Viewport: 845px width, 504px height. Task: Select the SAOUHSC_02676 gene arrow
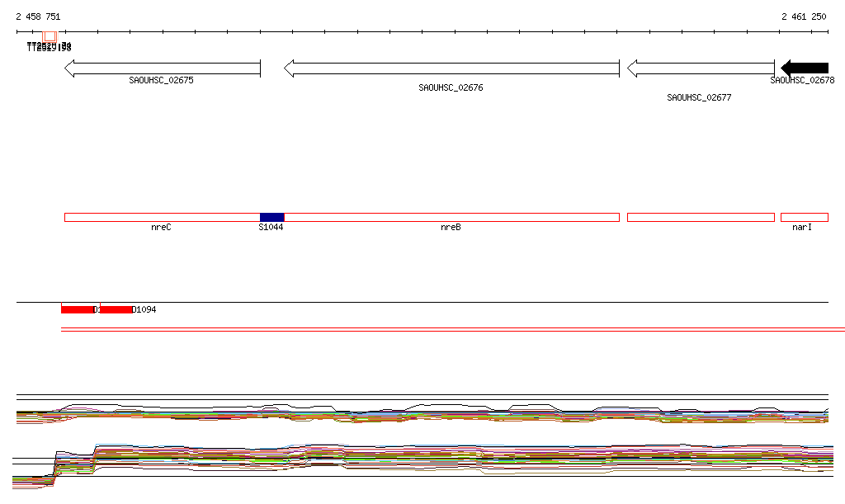[451, 68]
